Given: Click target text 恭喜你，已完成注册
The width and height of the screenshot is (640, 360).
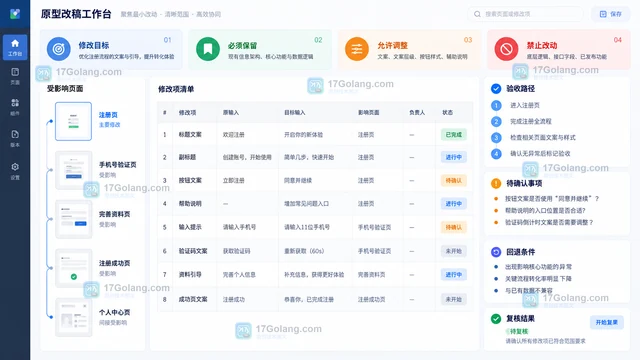Looking at the screenshot, I should [x=309, y=299].
